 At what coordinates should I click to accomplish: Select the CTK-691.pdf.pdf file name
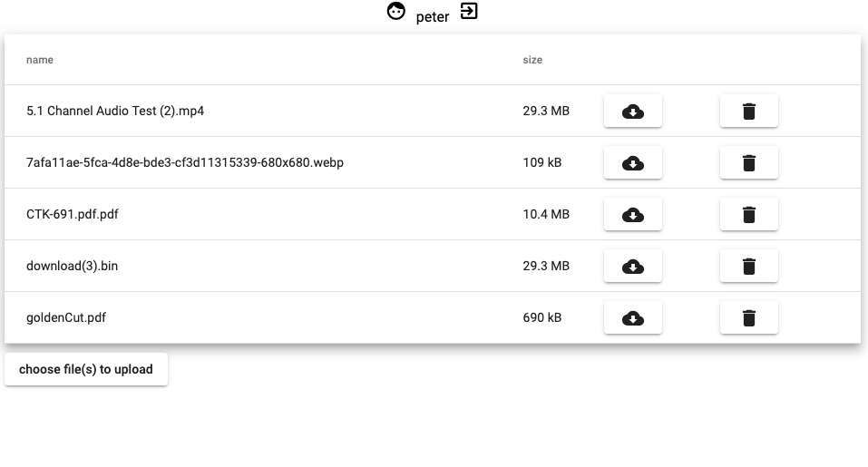[73, 215]
